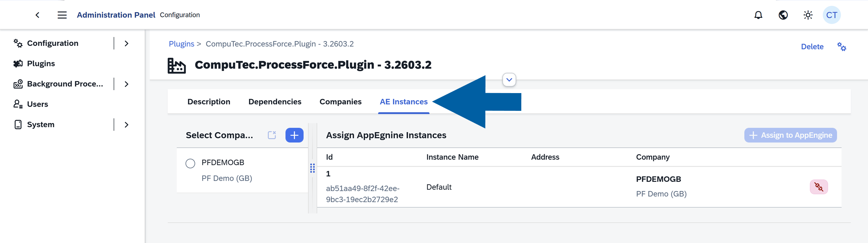This screenshot has height=243, width=868.
Task: Open Plugins in the sidebar
Action: [x=41, y=64]
